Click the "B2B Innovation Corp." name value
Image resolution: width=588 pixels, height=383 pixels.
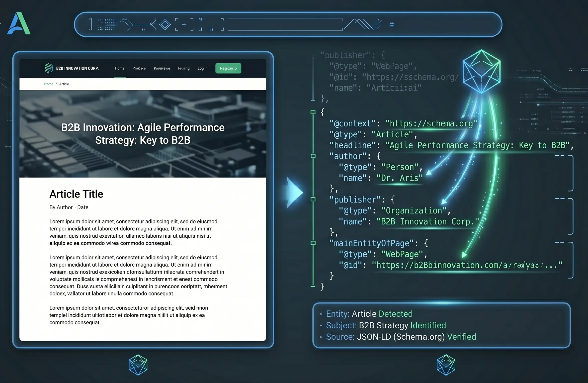427,221
